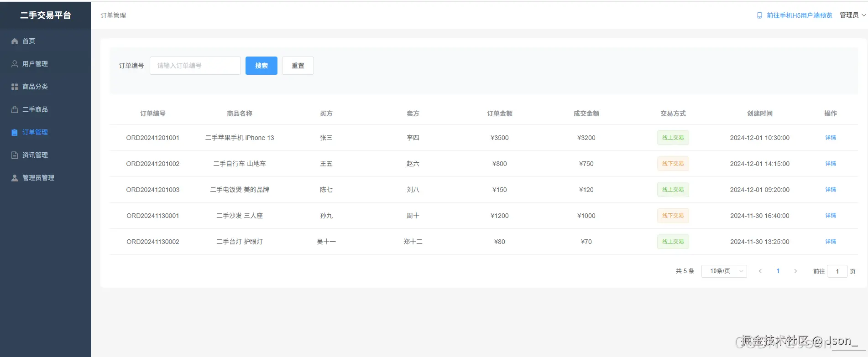
Task: Click the user icon beside 用户管理
Action: pos(15,64)
